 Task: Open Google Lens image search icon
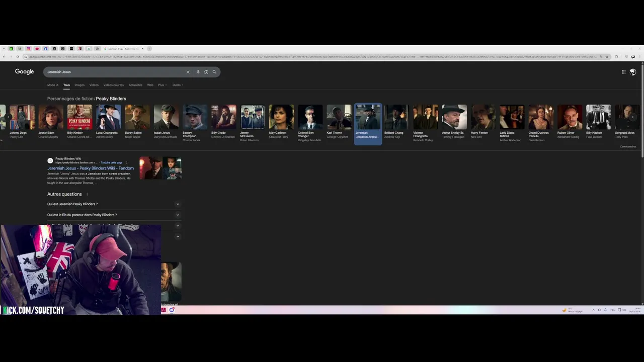coord(206,72)
